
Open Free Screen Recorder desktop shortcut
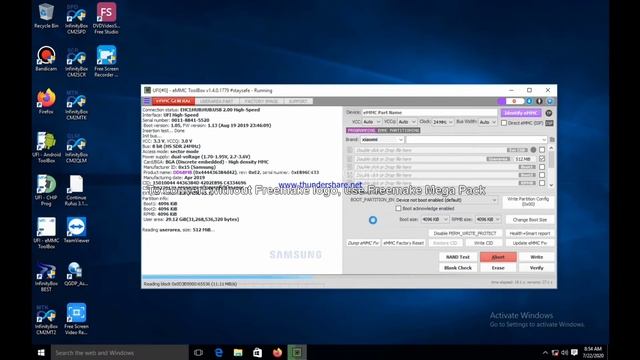point(106,62)
